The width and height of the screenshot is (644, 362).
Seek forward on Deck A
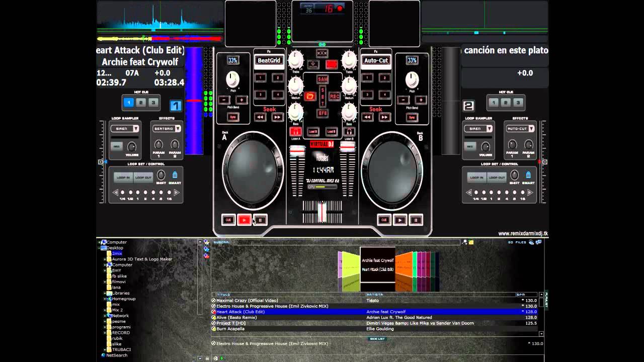coord(277,117)
